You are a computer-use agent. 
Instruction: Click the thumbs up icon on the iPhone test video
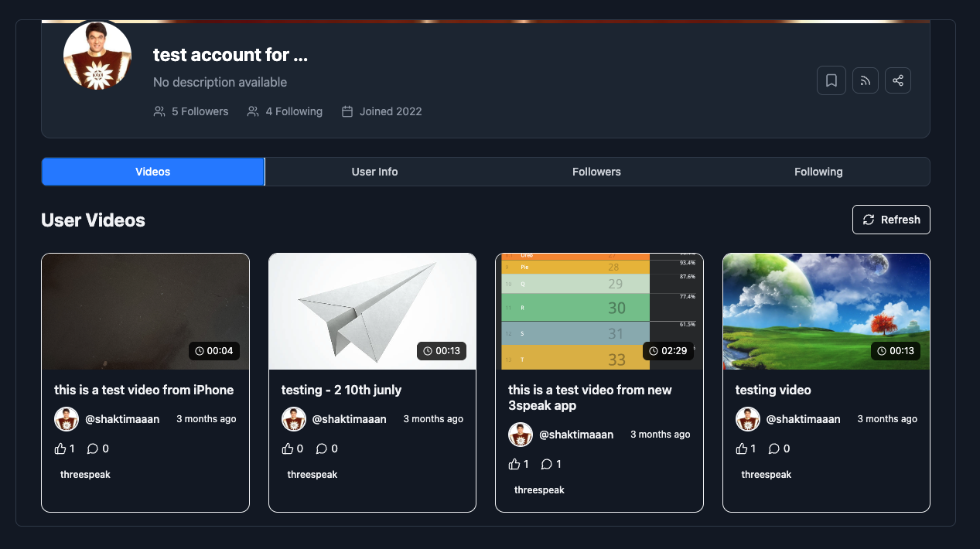coord(60,448)
